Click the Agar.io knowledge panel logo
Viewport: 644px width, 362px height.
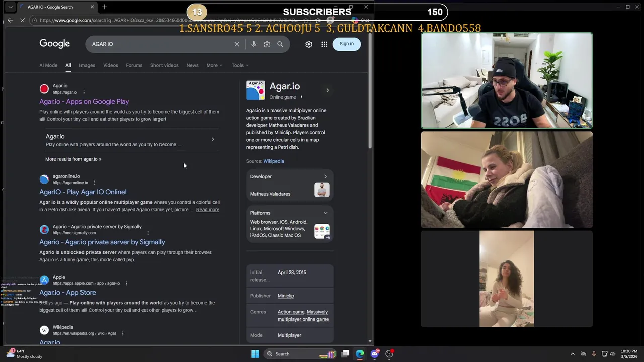[x=255, y=90]
